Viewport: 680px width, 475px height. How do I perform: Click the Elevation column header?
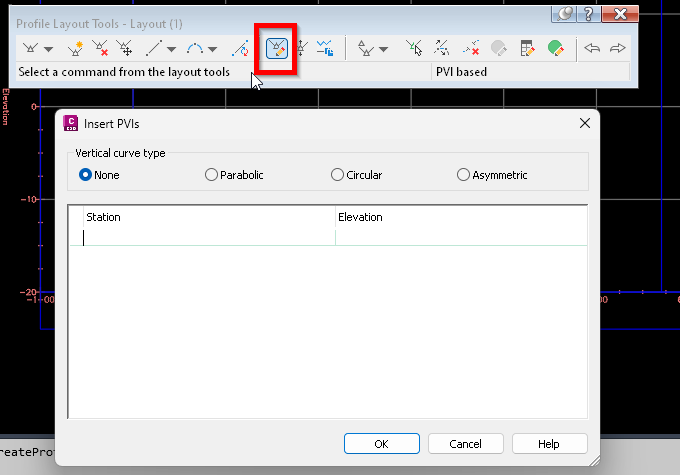[461, 217]
